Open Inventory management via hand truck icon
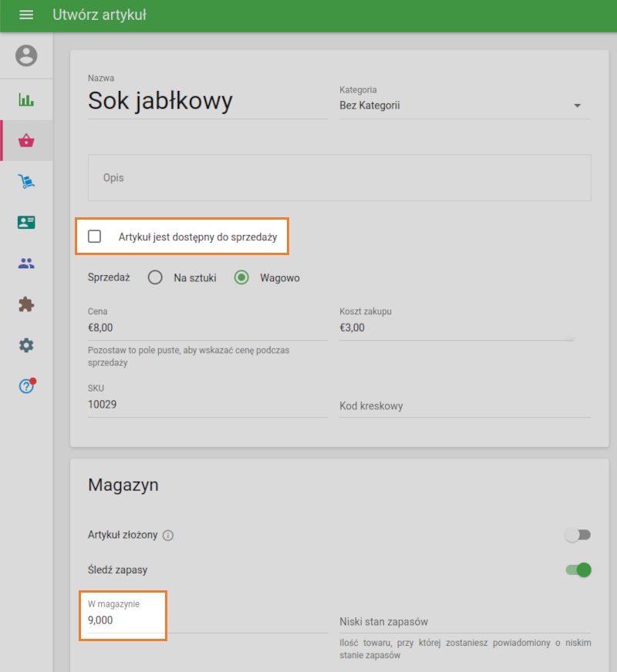Image resolution: width=617 pixels, height=672 pixels. tap(27, 181)
